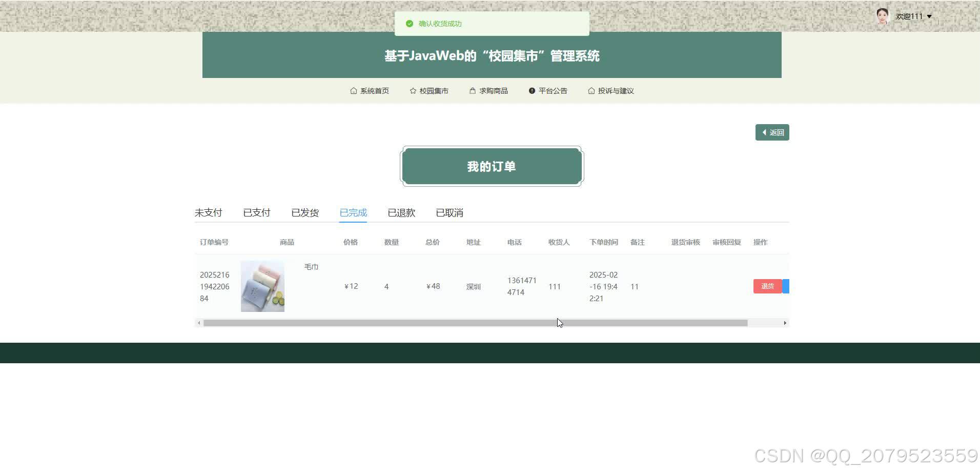The image size is (980, 472).
Task: Select the star icon beside 校园集市
Action: coord(413,90)
